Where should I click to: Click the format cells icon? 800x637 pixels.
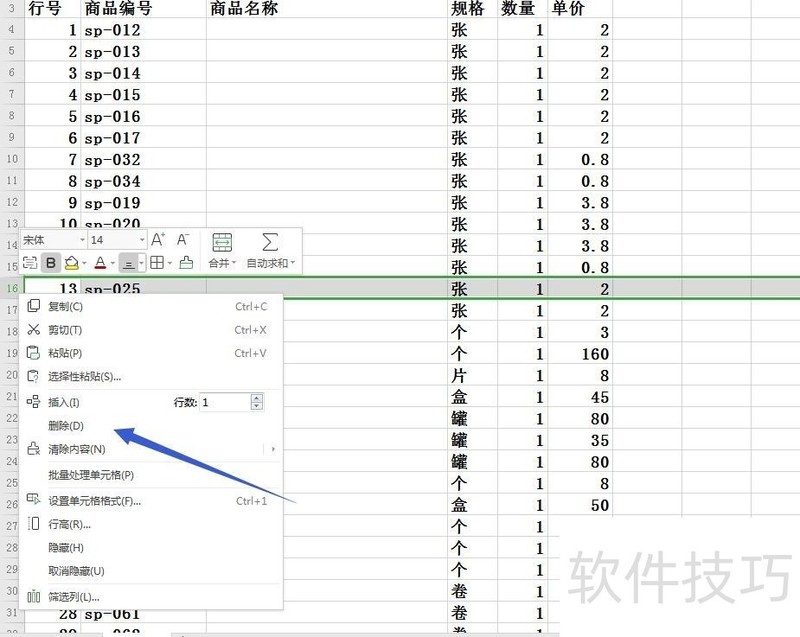pyautogui.click(x=33, y=499)
